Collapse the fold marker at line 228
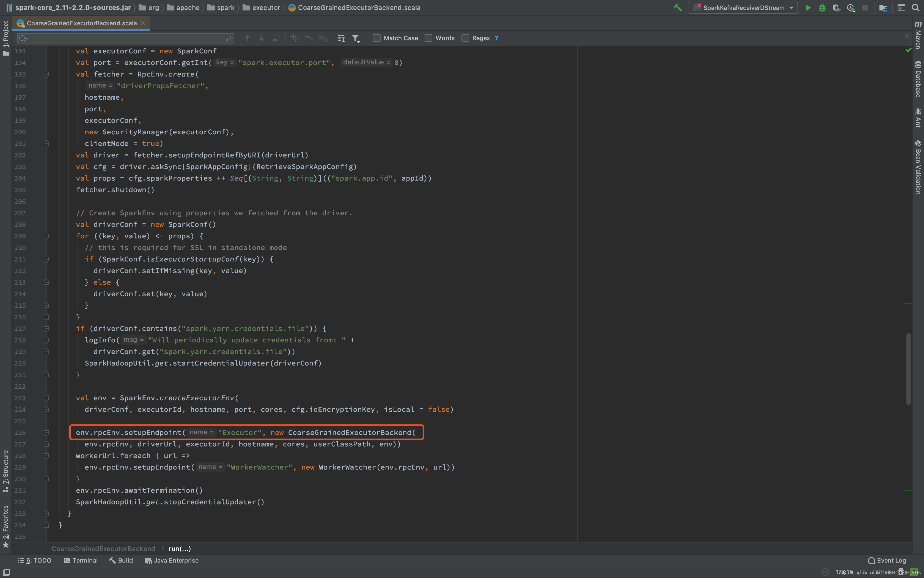This screenshot has width=924, height=578. [46, 456]
